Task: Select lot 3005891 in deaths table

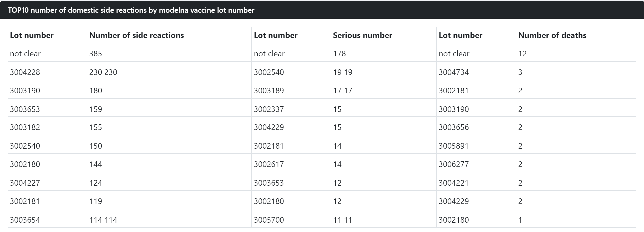Action: click(453, 146)
